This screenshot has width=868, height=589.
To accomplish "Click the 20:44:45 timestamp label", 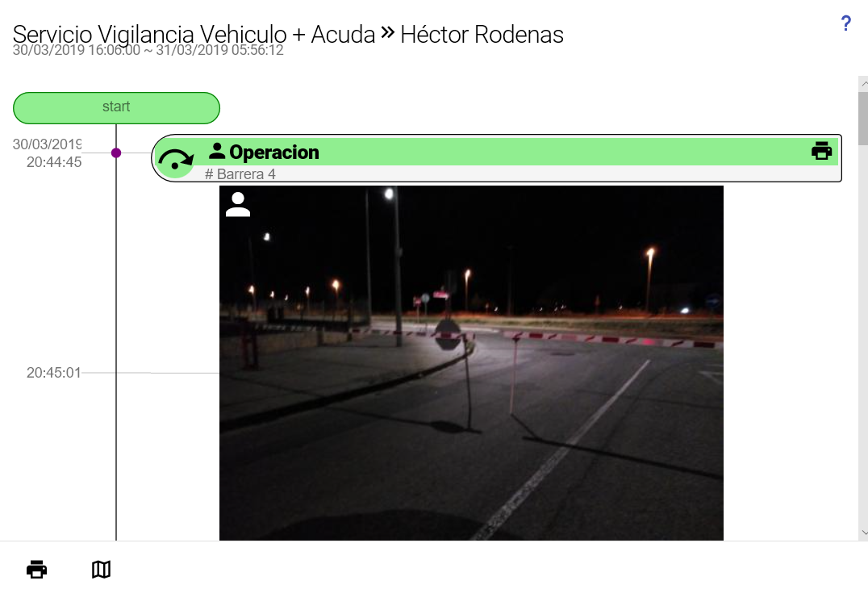I will tap(54, 161).
